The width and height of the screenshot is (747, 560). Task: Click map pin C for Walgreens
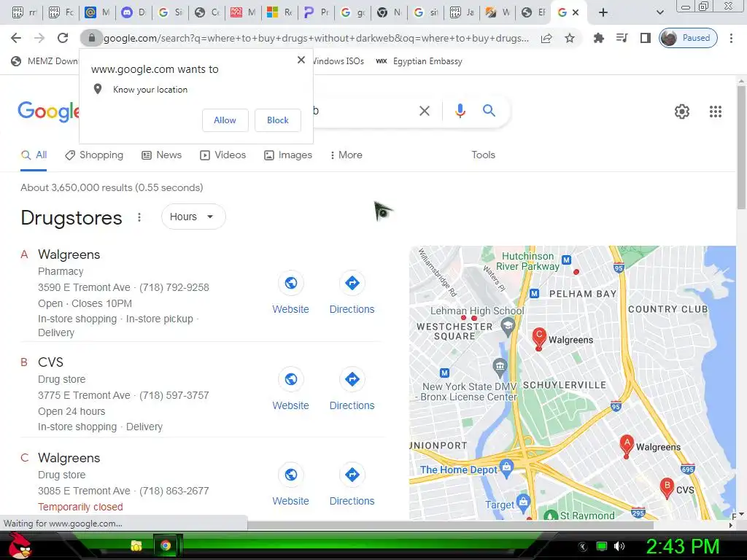(539, 339)
